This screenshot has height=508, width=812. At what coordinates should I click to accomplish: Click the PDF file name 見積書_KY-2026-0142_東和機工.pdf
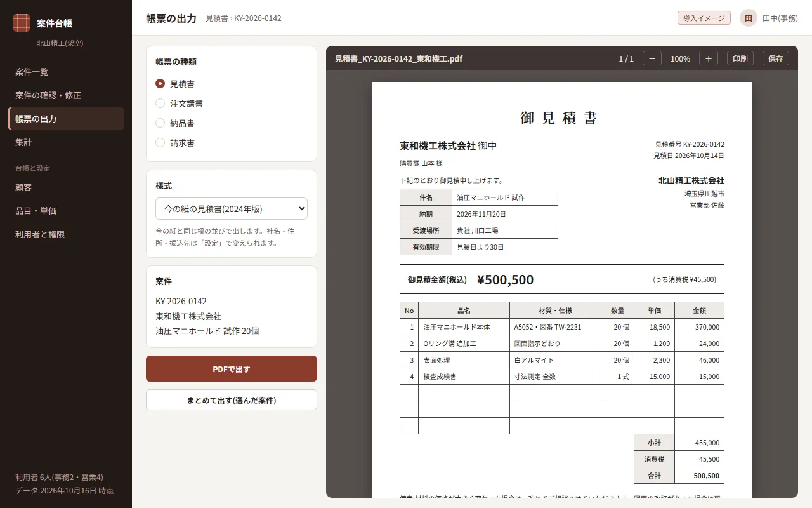[x=398, y=58]
